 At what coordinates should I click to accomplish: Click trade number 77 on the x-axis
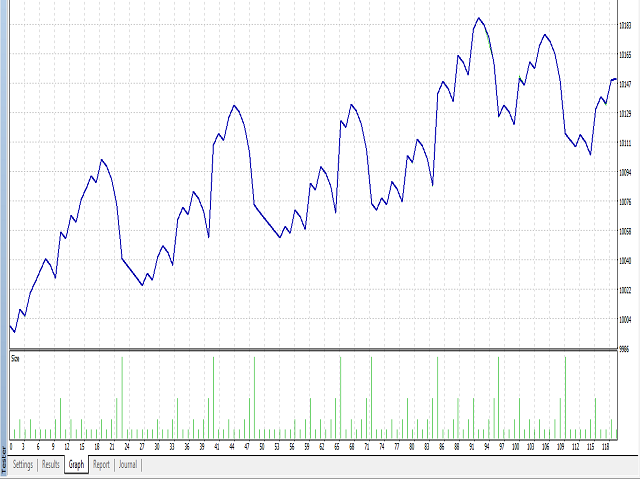[397, 447]
